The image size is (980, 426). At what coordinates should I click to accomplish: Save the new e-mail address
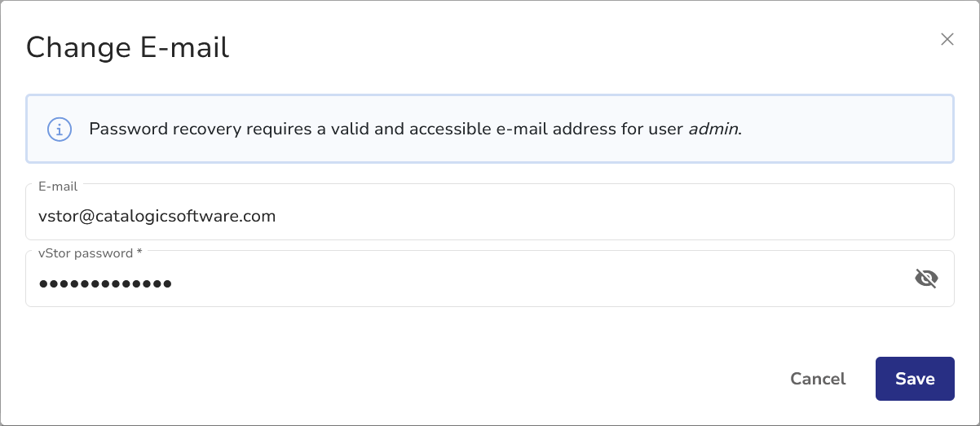914,379
